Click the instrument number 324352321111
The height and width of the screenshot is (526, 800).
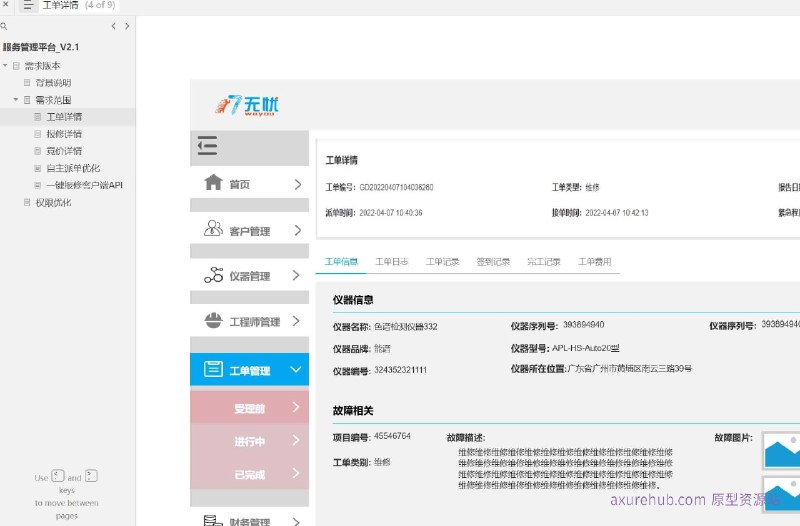click(x=401, y=370)
